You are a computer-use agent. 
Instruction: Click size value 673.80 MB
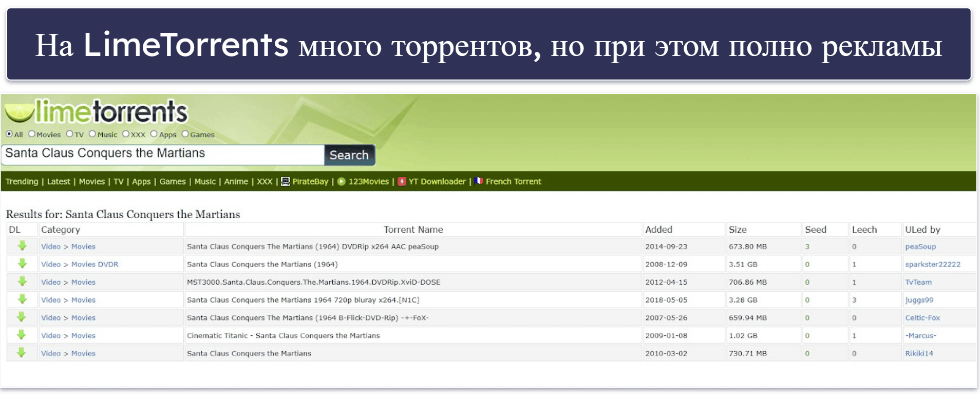point(748,247)
